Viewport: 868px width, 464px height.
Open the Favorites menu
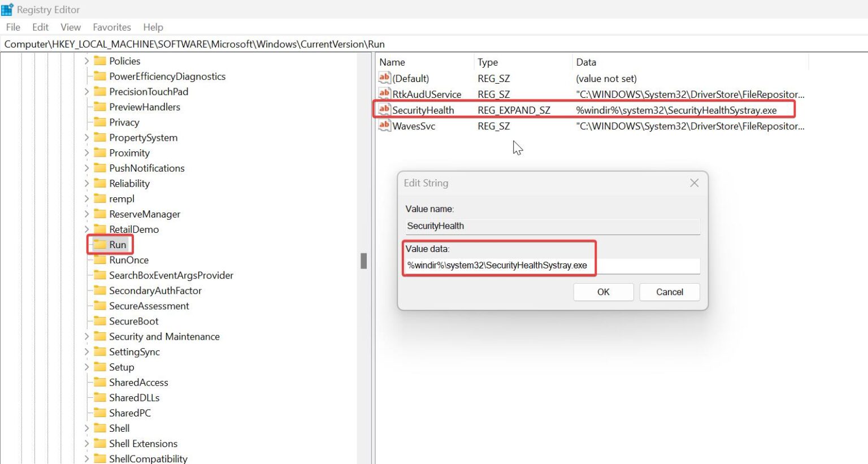112,27
